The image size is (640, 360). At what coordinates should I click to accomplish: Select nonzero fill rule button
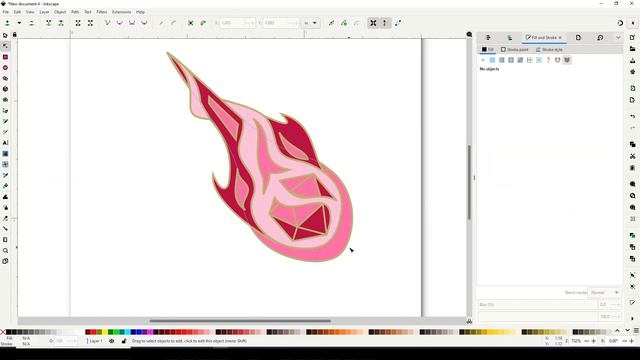[x=567, y=60]
